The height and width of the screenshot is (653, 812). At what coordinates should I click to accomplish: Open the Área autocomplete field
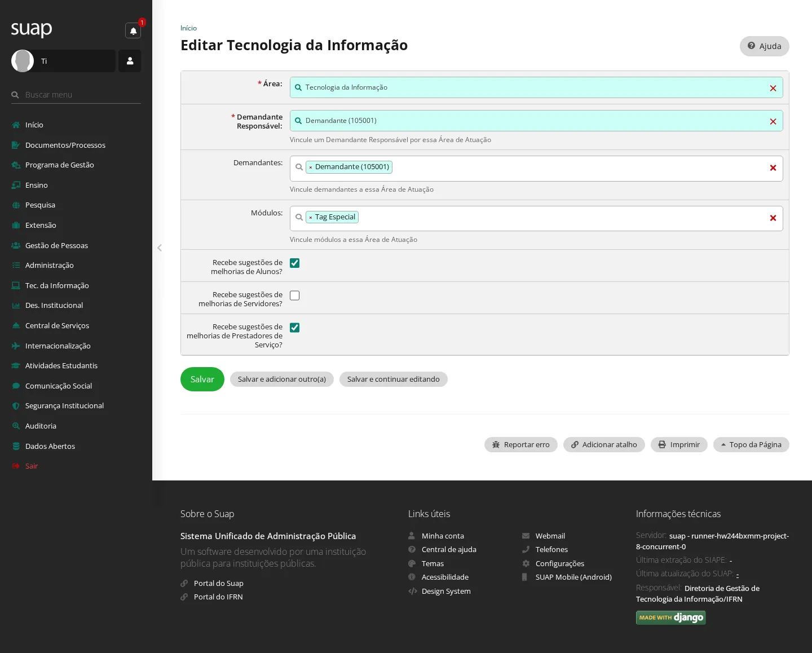[536, 87]
